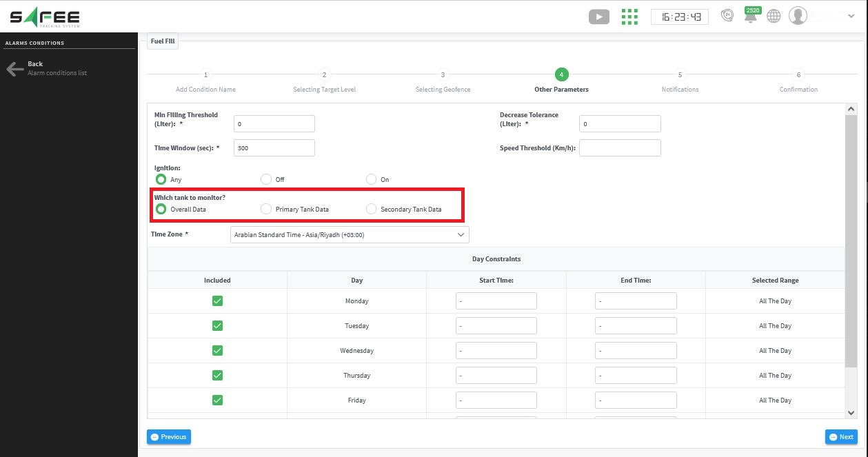The width and height of the screenshot is (868, 457).
Task: Select Overall Data tank option
Action: pyautogui.click(x=161, y=209)
